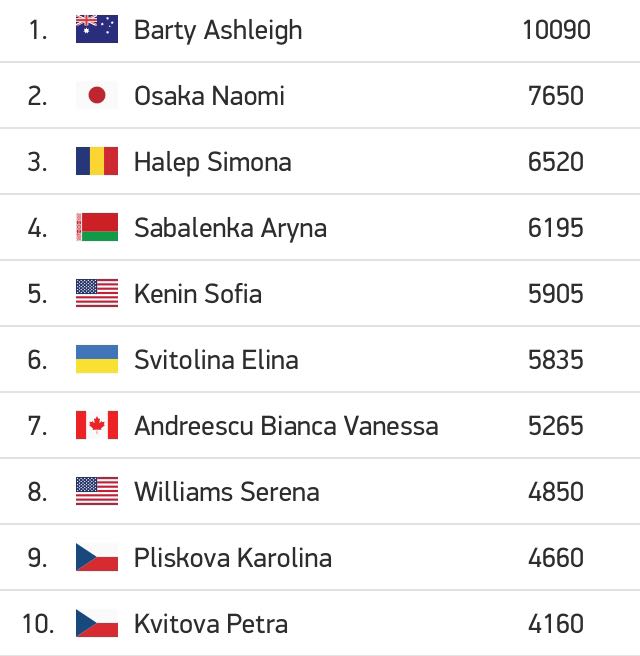Open Barty Ashleigh player name
Image resolution: width=640 pixels, height=656 pixels.
[x=218, y=31]
